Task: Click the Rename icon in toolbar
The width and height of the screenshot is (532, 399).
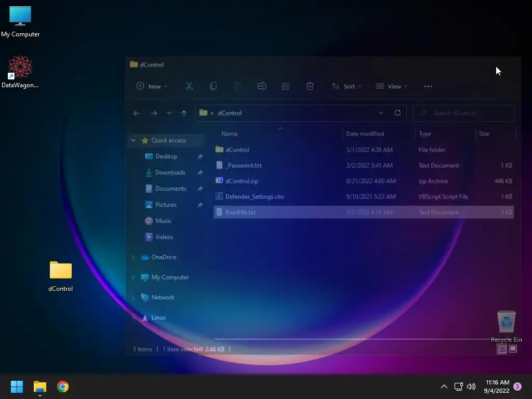Action: tap(262, 86)
